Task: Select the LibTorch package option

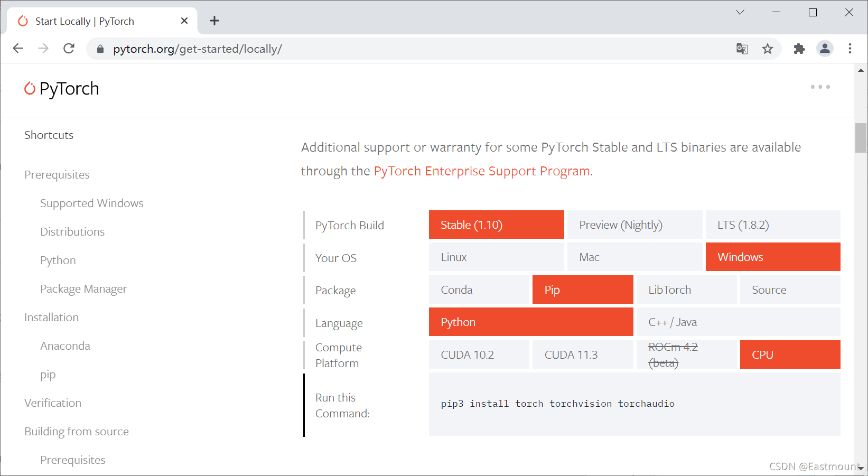Action: (687, 290)
